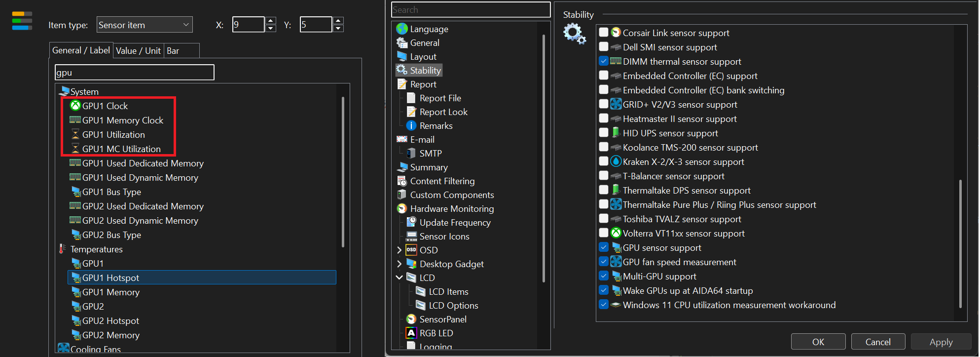Viewport: 980px width, 357px height.
Task: Click the Custom Components icon
Action: (x=402, y=195)
